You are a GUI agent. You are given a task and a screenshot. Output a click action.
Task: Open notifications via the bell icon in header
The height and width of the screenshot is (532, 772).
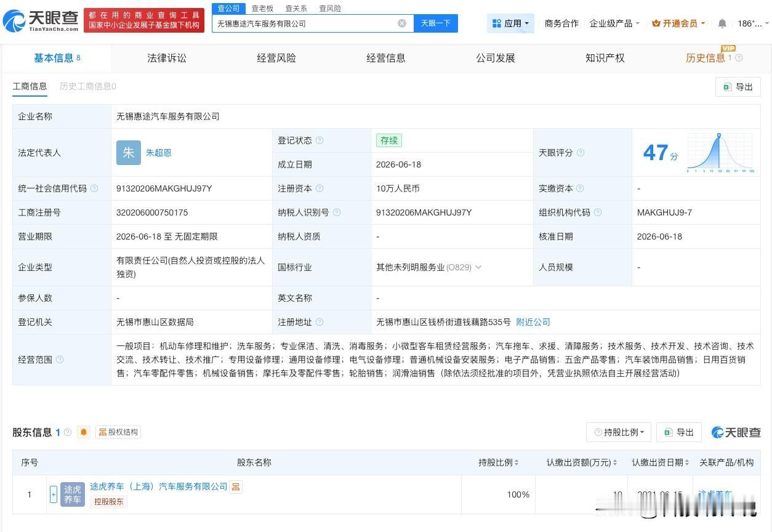point(722,23)
